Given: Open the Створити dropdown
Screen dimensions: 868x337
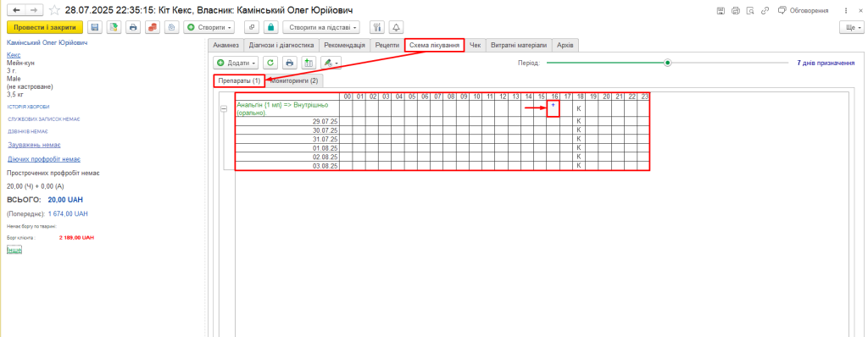Looking at the screenshot, I should [210, 27].
